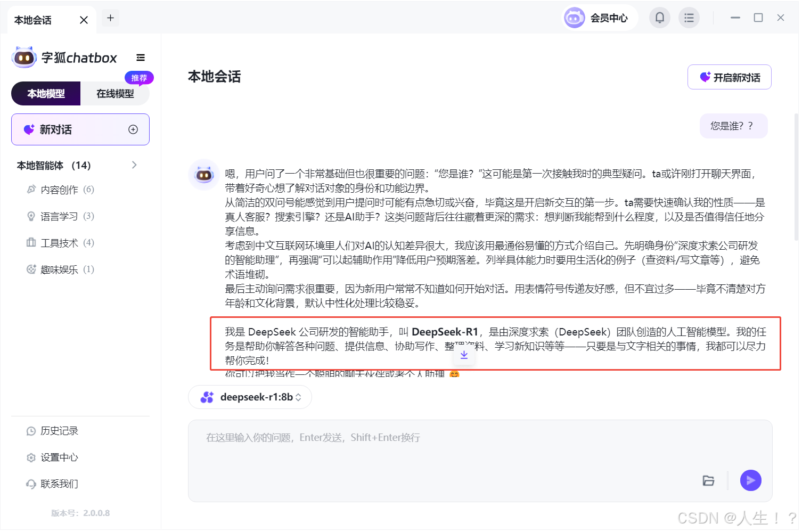Open the 会员中心 member center
Viewport: 802px width, 532px height.
[600, 18]
